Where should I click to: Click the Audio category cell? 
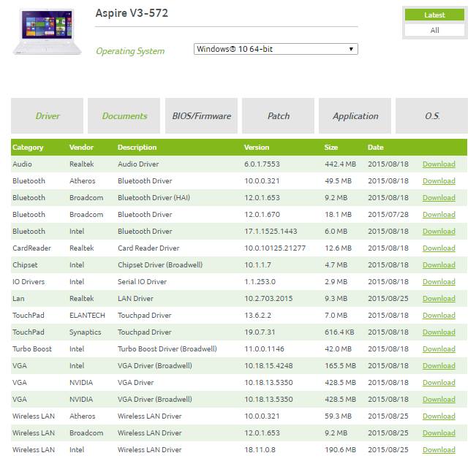tap(22, 164)
